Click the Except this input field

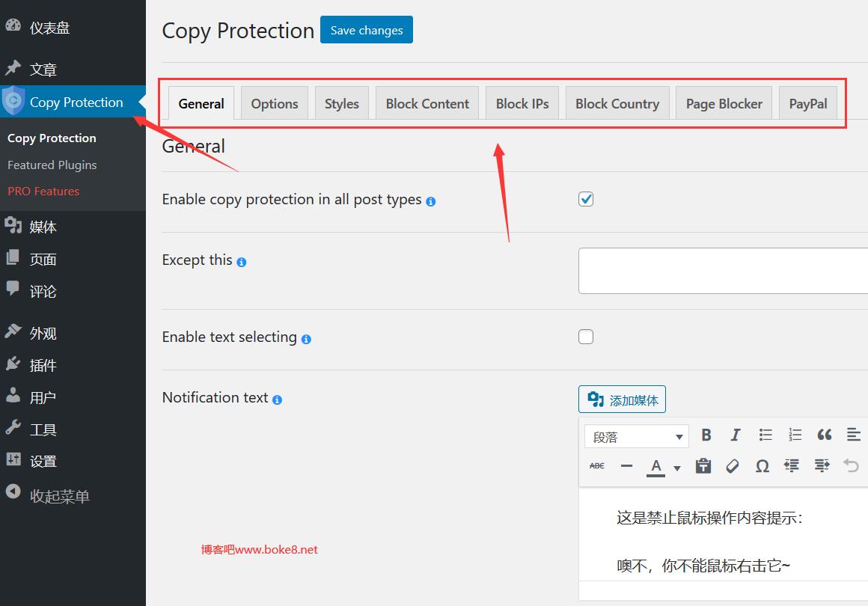point(723,271)
